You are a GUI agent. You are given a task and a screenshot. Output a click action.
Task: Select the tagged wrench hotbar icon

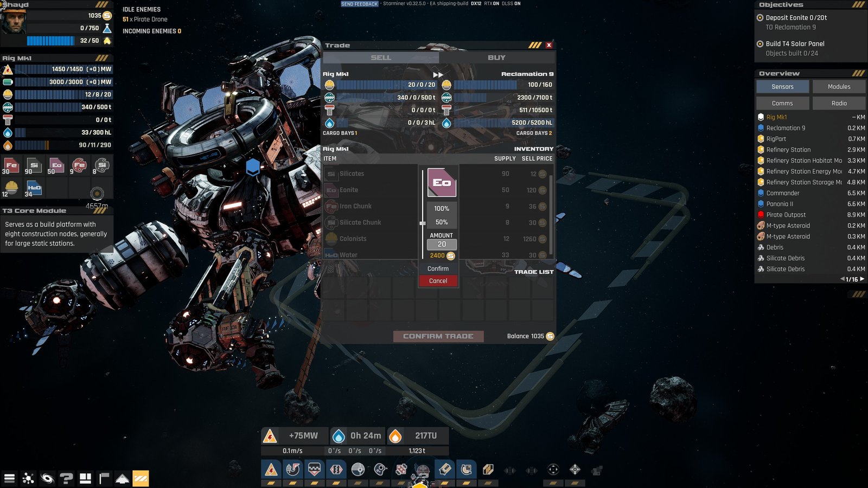[445, 470]
